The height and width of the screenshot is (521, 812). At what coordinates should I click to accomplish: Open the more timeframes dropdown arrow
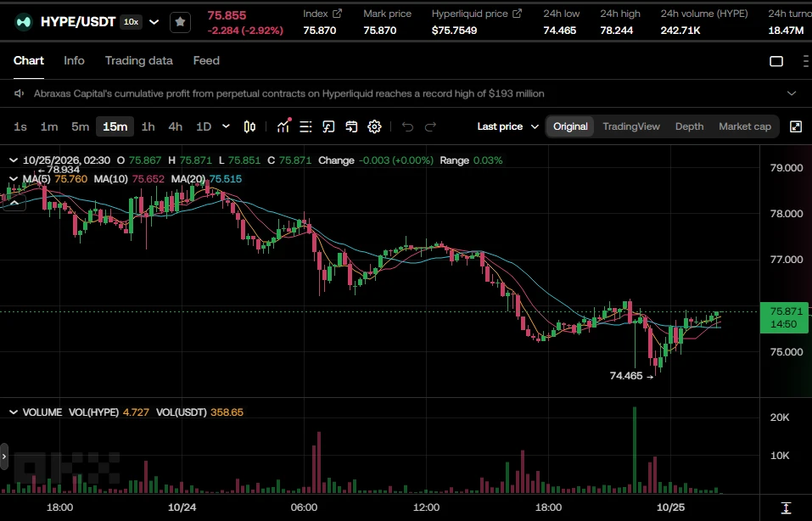(x=226, y=126)
